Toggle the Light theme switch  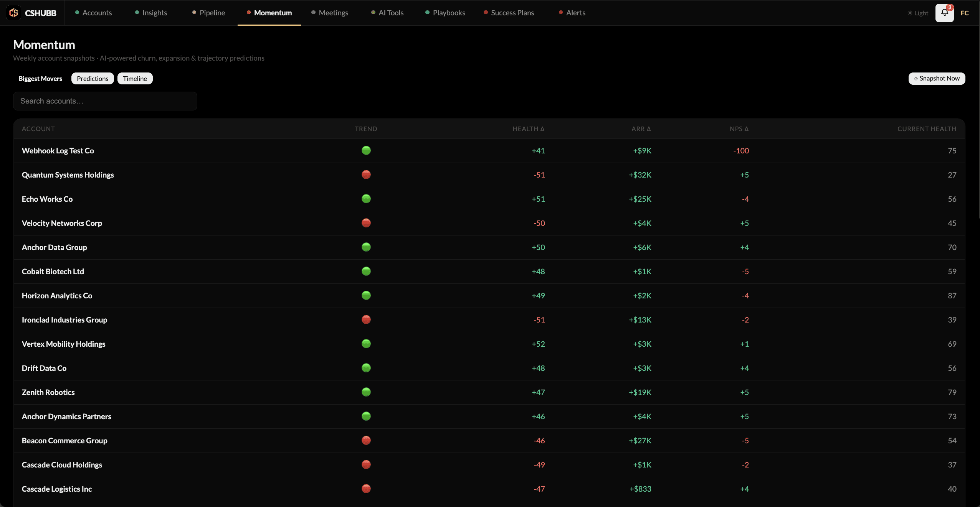pos(918,13)
